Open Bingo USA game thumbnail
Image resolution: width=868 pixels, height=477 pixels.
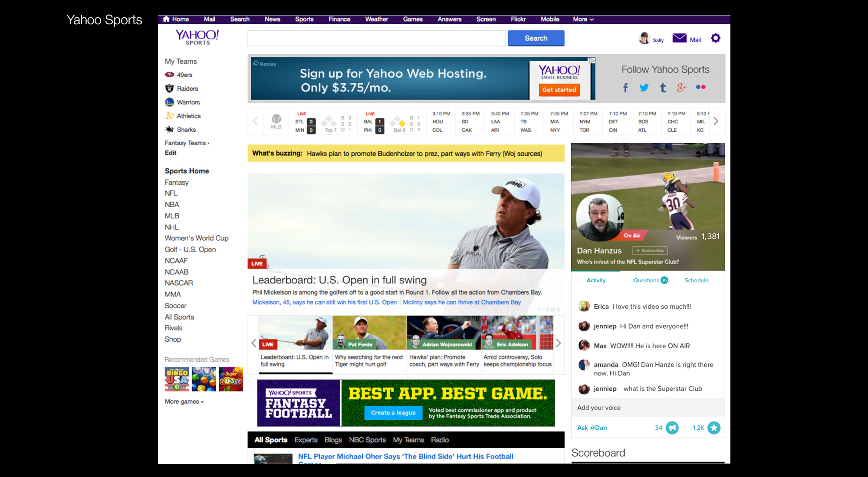pos(177,379)
